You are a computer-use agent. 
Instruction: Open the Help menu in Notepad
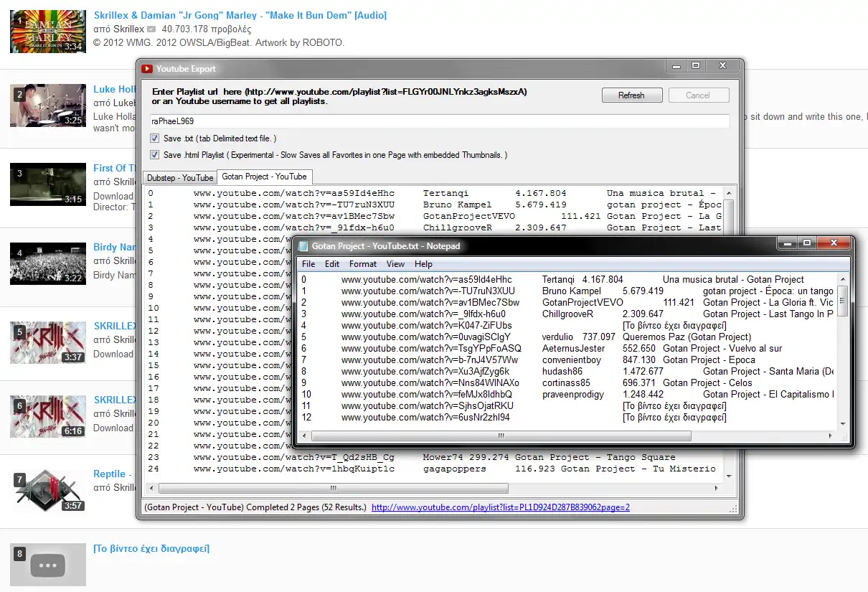[423, 264]
